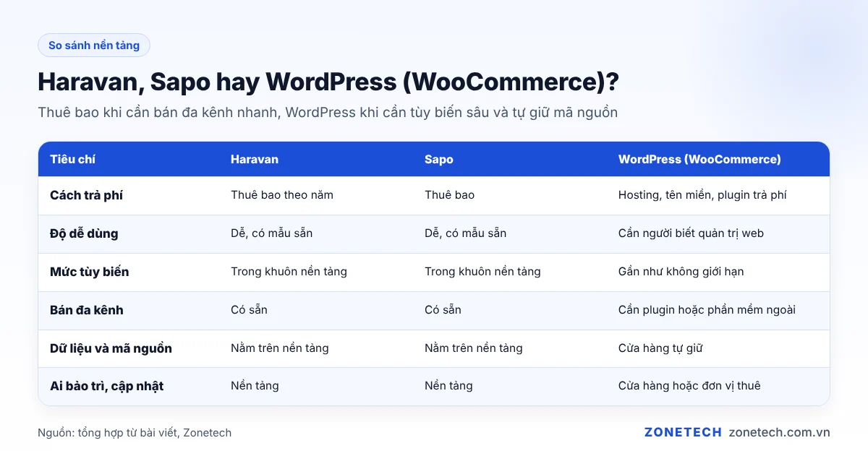Click Sapo's "Trong khuôn nền tảng" cell
This screenshot has width=868, height=469.
482,272
